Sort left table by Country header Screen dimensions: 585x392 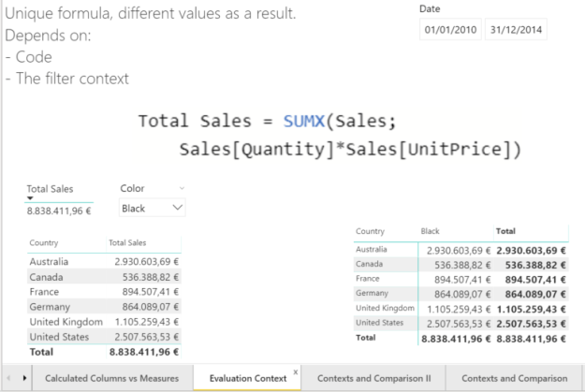click(x=43, y=242)
